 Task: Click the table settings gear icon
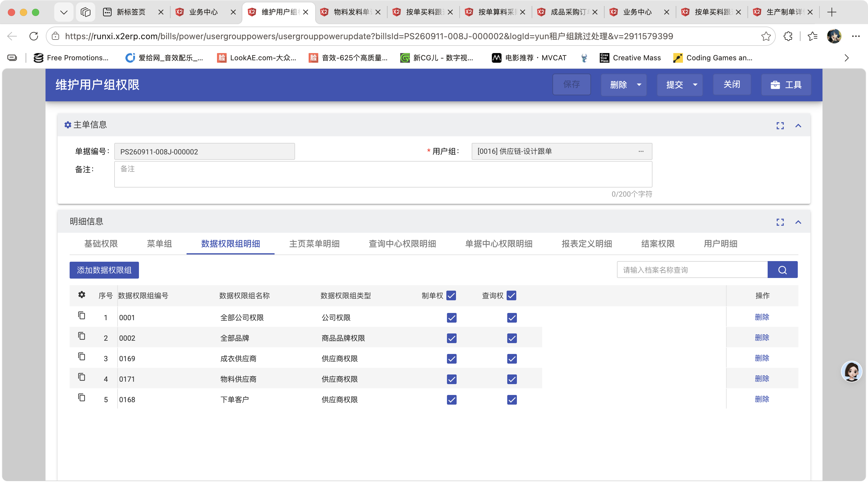point(82,295)
